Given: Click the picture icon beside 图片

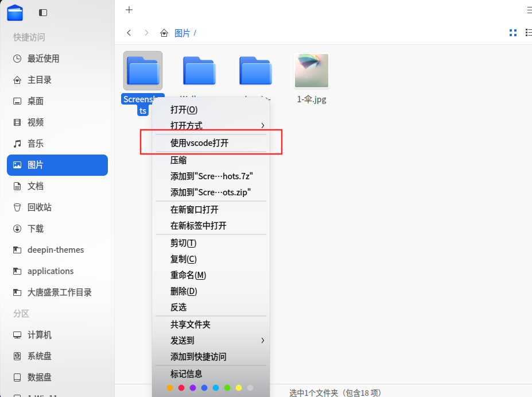Looking at the screenshot, I should [x=17, y=165].
